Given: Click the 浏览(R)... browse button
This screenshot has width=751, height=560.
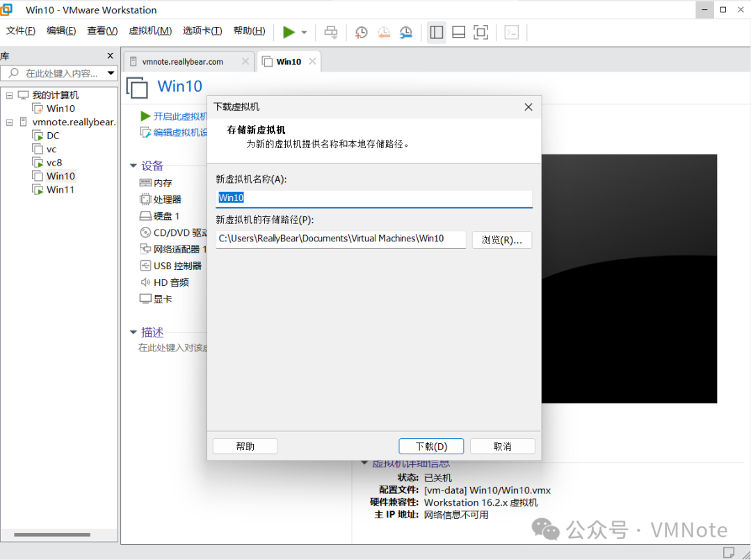Looking at the screenshot, I should coord(501,240).
